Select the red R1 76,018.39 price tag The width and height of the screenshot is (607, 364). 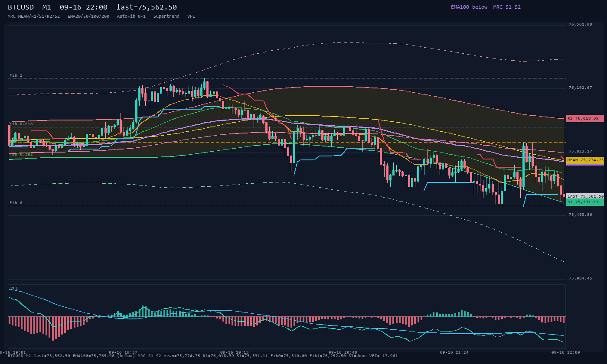coord(585,118)
